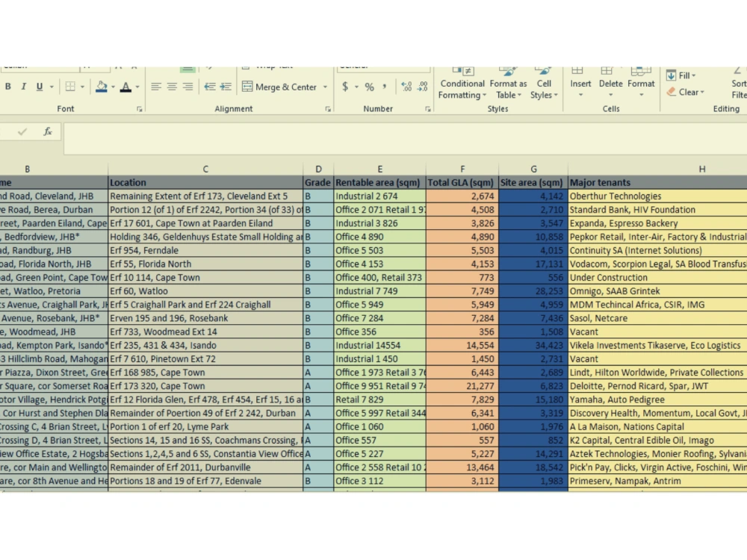Apply bold formatting with the Bold icon

7,86
